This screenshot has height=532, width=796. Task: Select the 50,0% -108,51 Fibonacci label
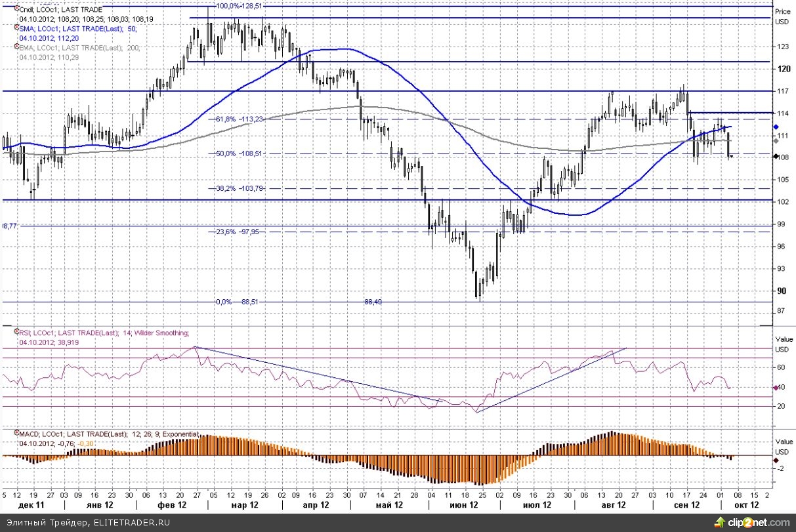tap(239, 153)
